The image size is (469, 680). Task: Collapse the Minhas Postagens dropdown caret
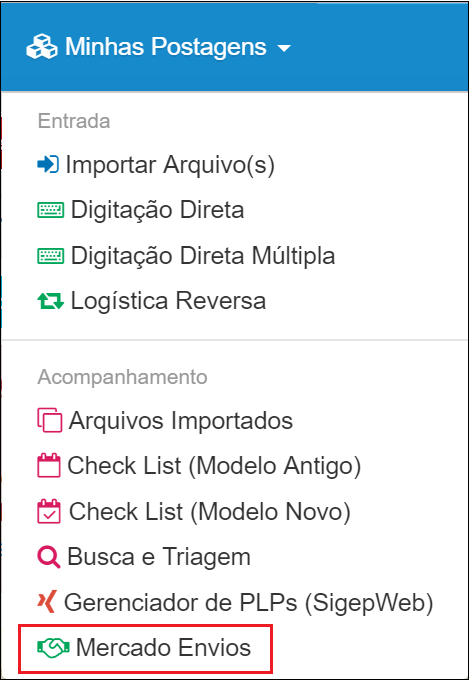coord(284,48)
